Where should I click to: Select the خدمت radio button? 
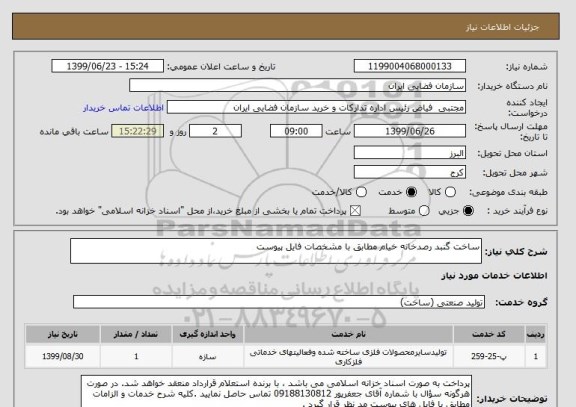pos(411,192)
